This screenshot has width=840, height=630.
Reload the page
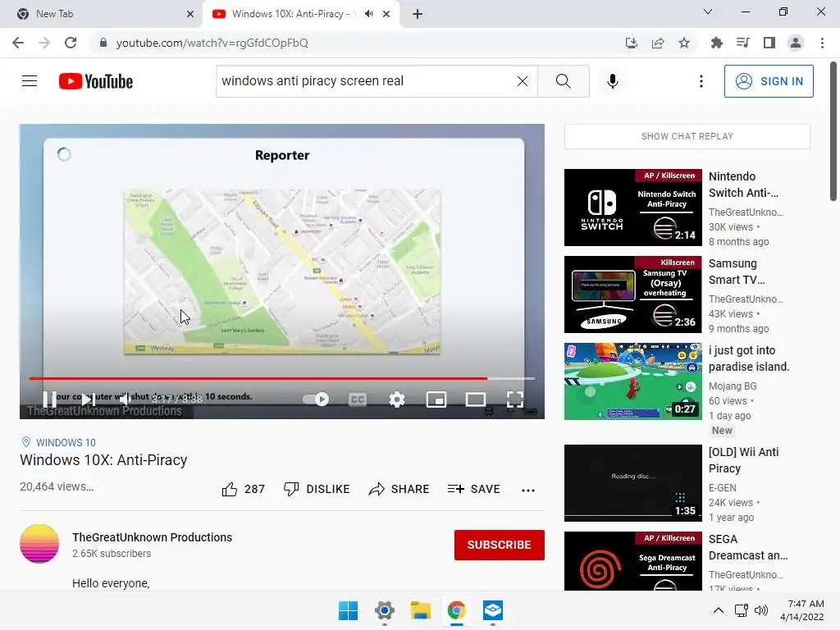click(x=71, y=43)
